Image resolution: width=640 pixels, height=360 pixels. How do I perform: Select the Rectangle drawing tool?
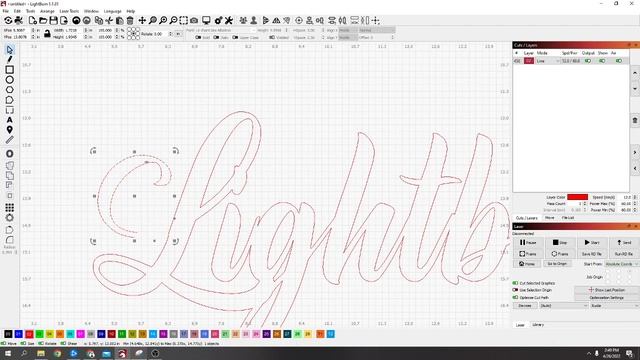9,70
